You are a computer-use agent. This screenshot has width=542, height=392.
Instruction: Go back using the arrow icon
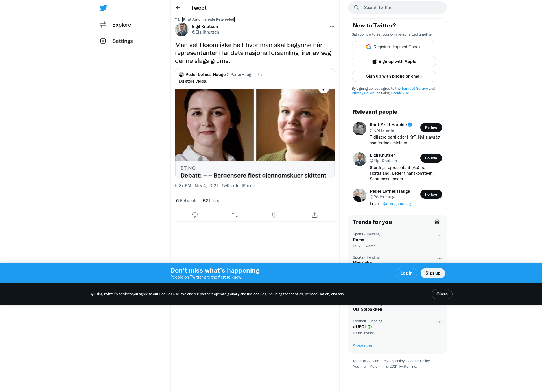click(178, 8)
